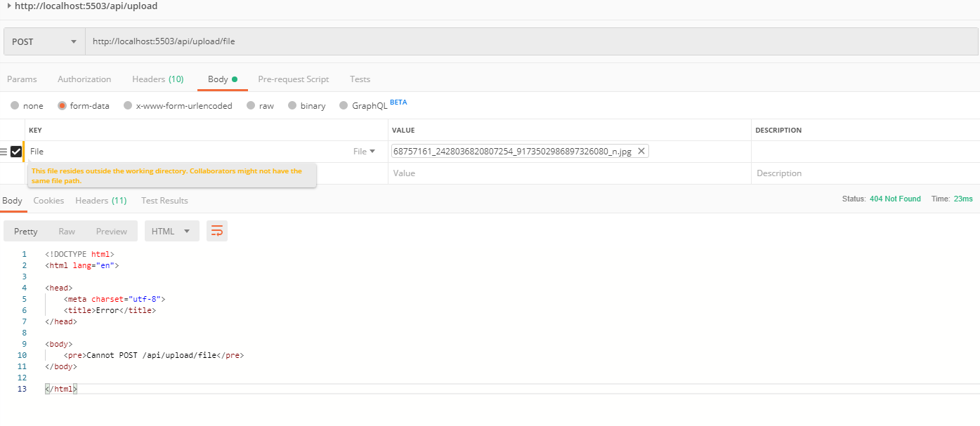Switch to the Tests tab
The width and height of the screenshot is (980, 426).
(360, 79)
